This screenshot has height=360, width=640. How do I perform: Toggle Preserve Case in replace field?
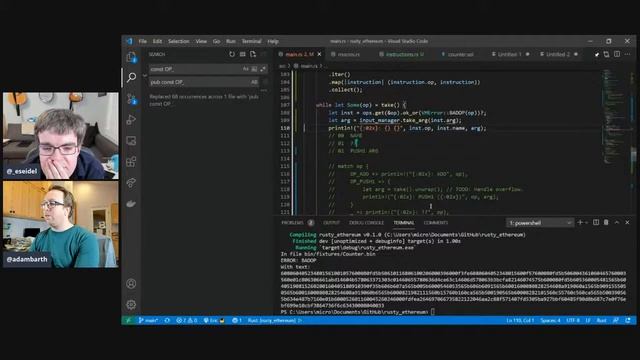[x=254, y=82]
